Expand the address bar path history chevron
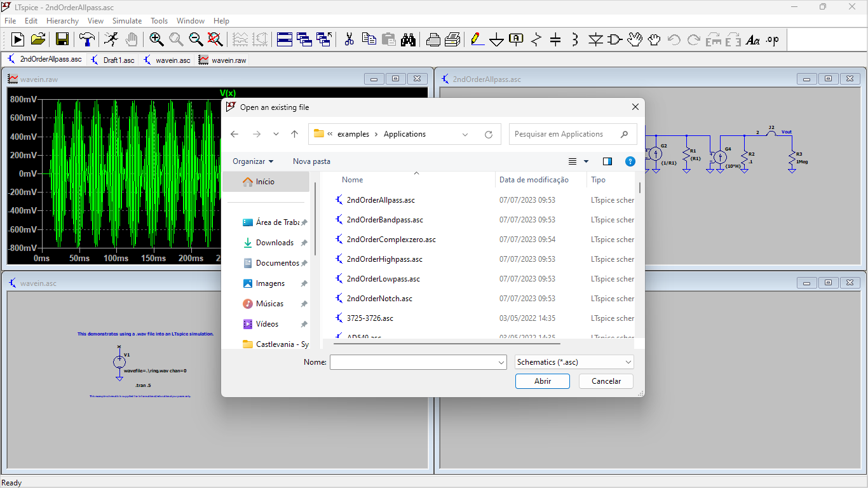 [465, 134]
